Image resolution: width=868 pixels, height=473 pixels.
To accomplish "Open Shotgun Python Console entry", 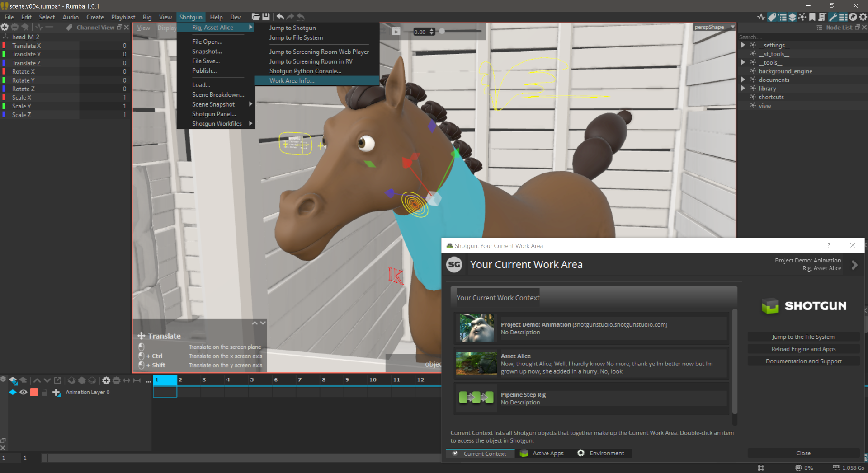I will tap(316, 71).
